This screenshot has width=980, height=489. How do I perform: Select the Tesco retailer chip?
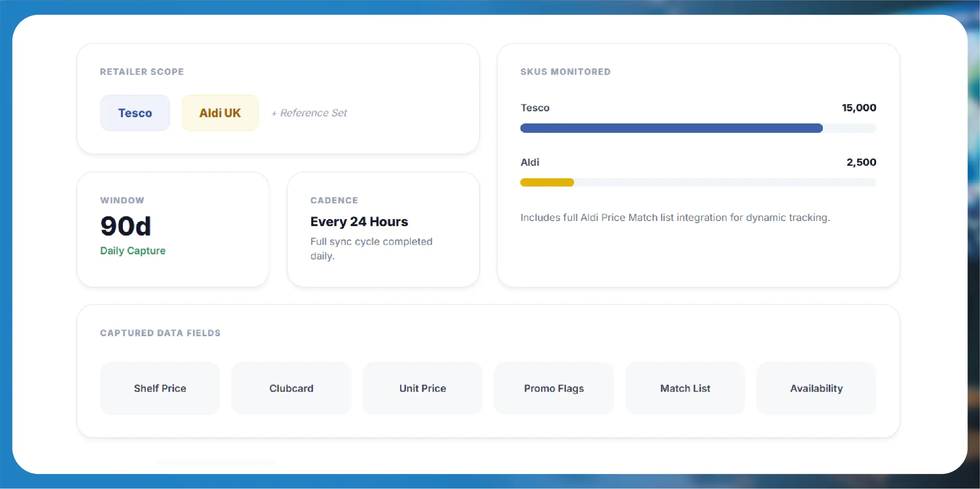pos(135,113)
